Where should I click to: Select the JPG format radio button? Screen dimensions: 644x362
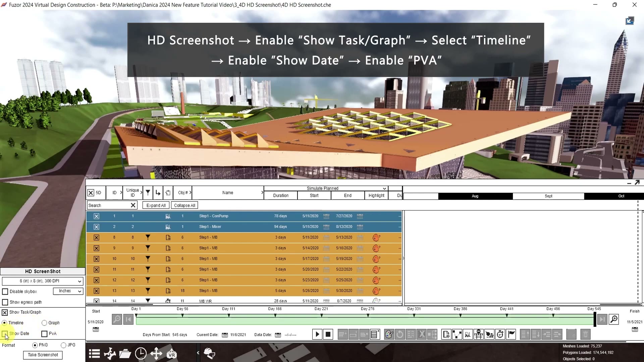coord(63,345)
